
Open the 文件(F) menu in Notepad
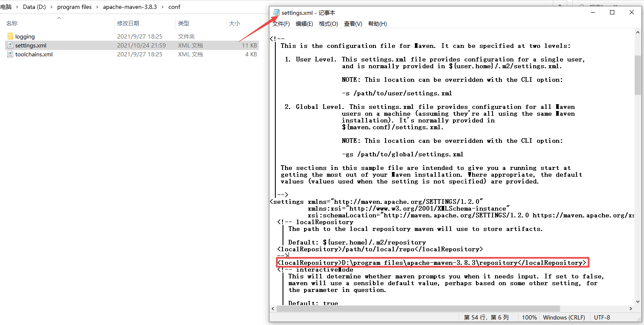[281, 24]
